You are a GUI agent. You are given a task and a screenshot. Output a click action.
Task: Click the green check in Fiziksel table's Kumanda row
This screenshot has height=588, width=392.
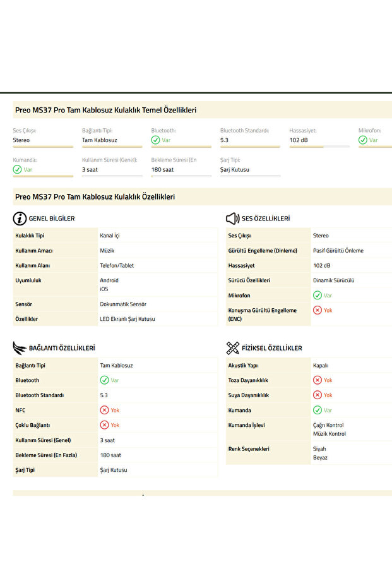(x=318, y=411)
